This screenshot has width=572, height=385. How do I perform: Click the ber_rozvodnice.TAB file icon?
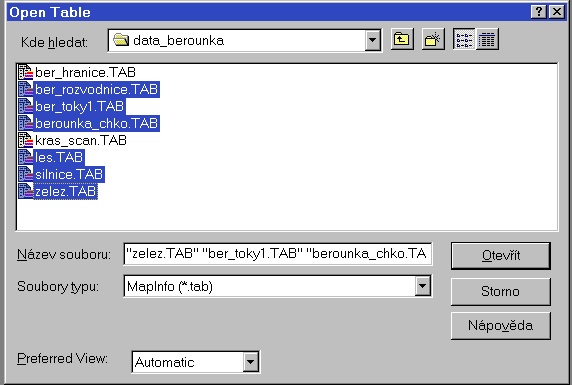pyautogui.click(x=26, y=89)
